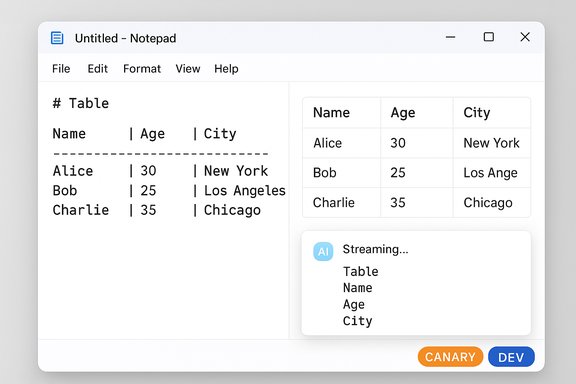Minimize the Notepad window
The image size is (576, 384).
pyautogui.click(x=450, y=37)
